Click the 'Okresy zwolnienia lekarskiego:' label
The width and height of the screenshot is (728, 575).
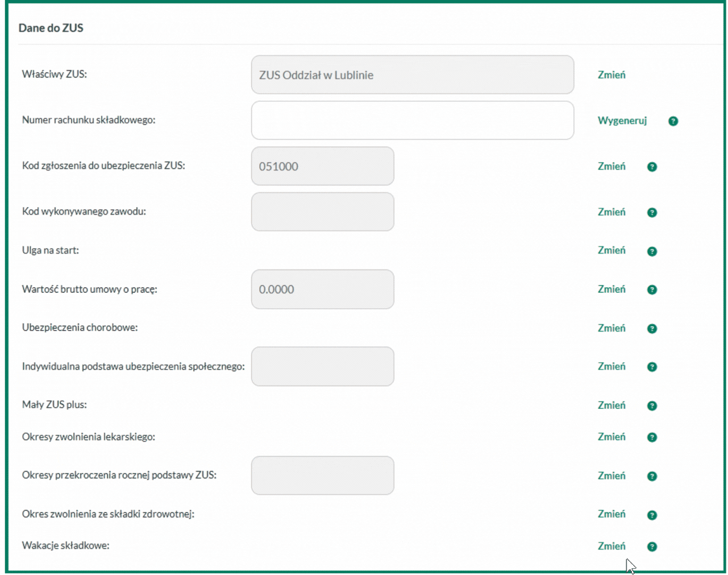pyautogui.click(x=89, y=437)
